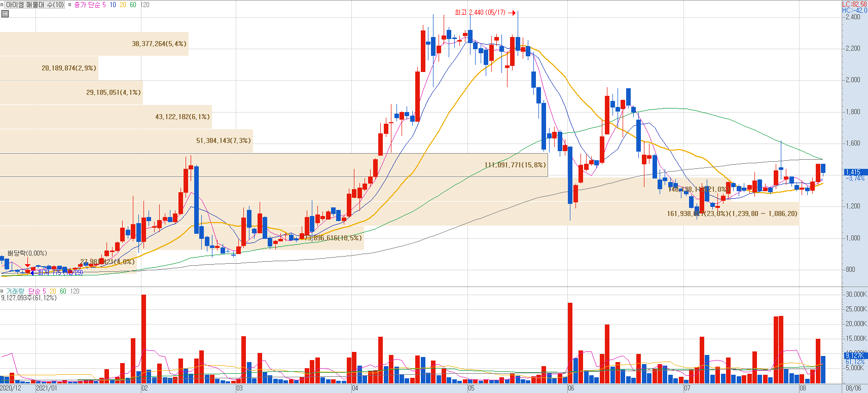Image resolution: width=868 pixels, height=393 pixels.
Task: Click the LC:82.58 indicator text
Action: pos(854,4)
